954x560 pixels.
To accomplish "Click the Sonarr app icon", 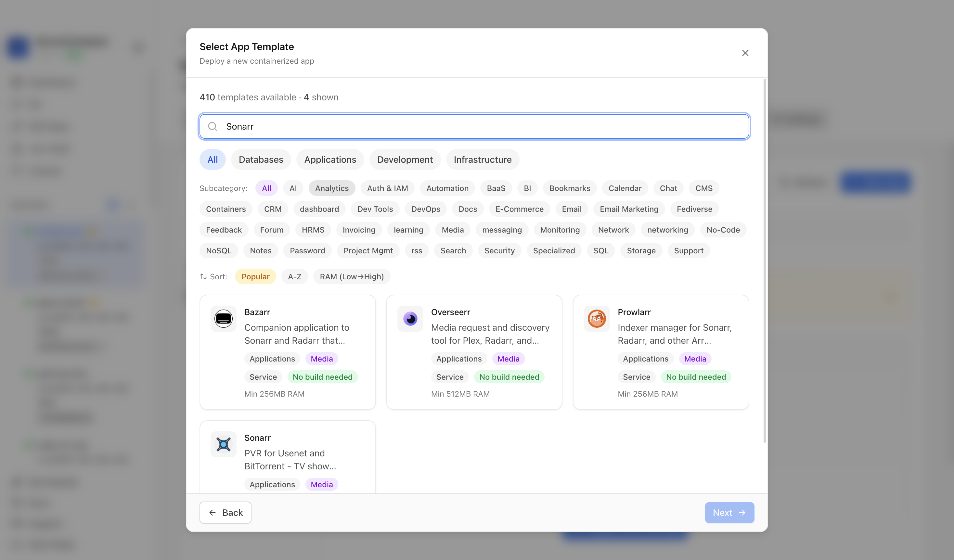I will pos(223,444).
